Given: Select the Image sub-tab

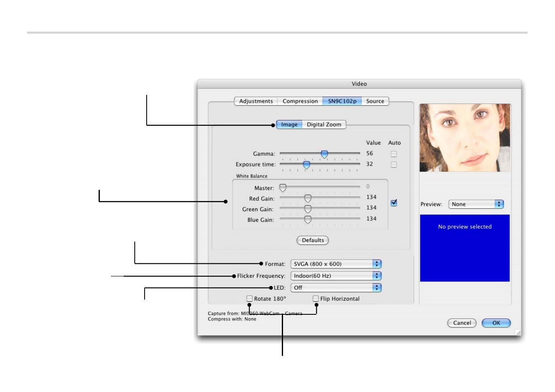Looking at the screenshot, I should coord(289,125).
